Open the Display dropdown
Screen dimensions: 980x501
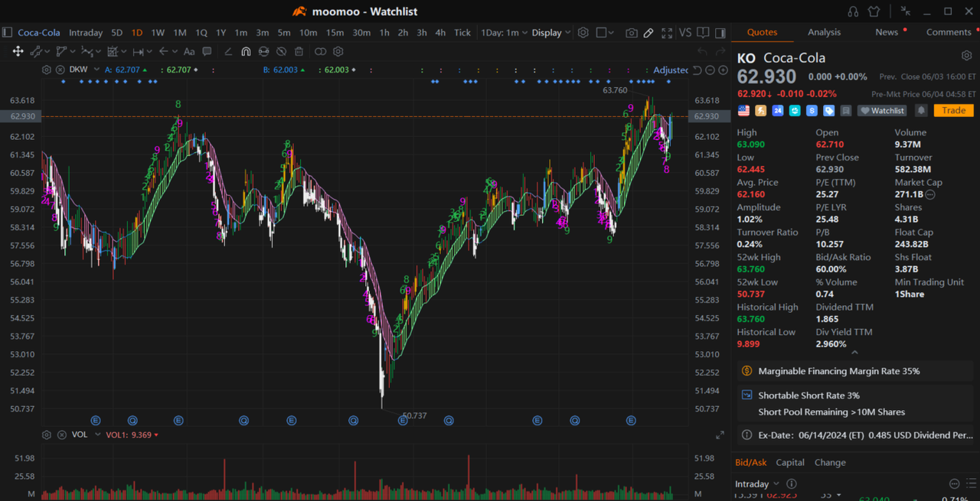click(551, 32)
